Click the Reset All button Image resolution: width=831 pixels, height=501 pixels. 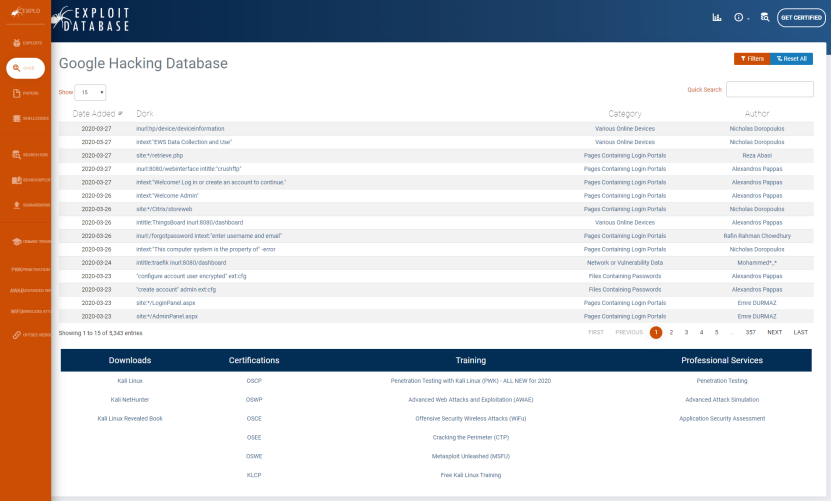coord(791,59)
